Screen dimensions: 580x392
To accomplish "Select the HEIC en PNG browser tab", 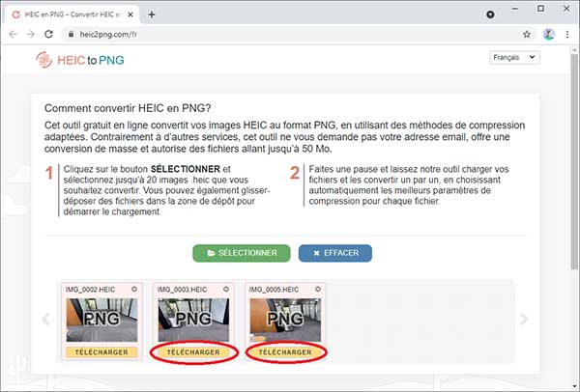I will (x=72, y=14).
